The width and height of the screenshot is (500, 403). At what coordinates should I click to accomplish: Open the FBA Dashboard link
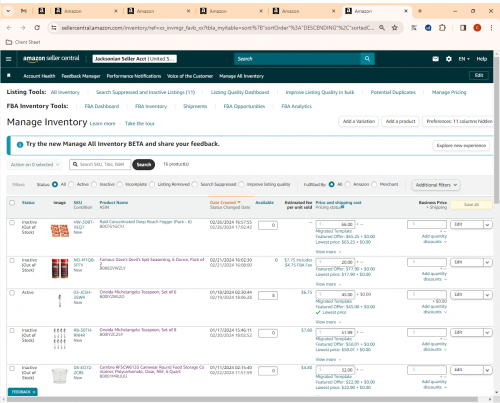[x=102, y=106]
